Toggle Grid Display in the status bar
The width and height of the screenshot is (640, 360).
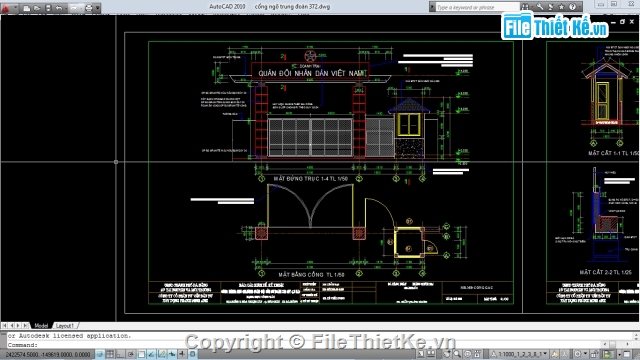click(110, 354)
